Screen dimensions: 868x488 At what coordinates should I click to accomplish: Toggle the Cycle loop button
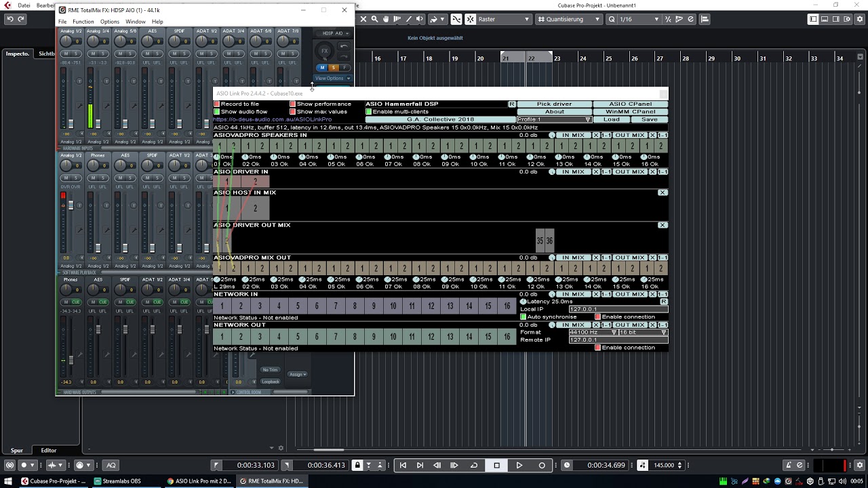coord(474,465)
